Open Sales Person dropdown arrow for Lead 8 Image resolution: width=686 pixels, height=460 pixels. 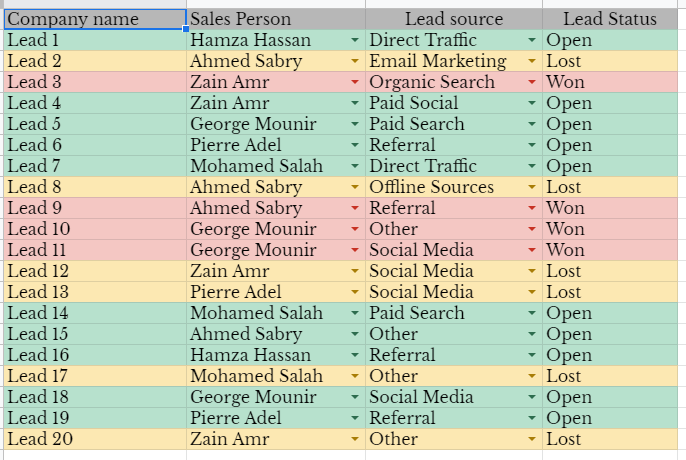(355, 187)
